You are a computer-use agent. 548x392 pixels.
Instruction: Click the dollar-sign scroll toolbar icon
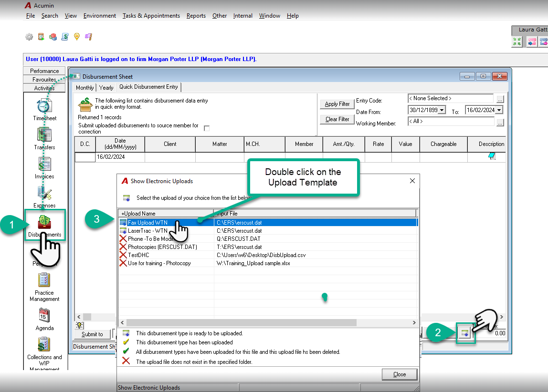click(65, 37)
